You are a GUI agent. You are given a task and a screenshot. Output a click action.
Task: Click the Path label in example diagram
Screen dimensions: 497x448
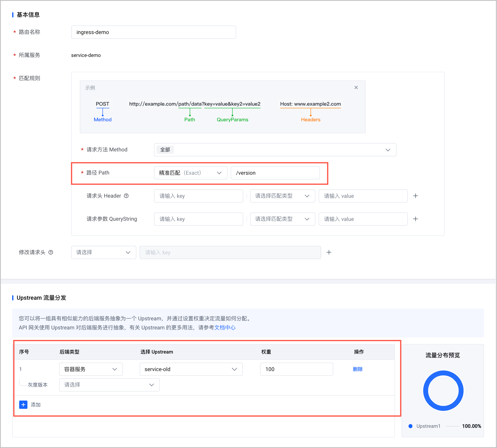(x=190, y=120)
